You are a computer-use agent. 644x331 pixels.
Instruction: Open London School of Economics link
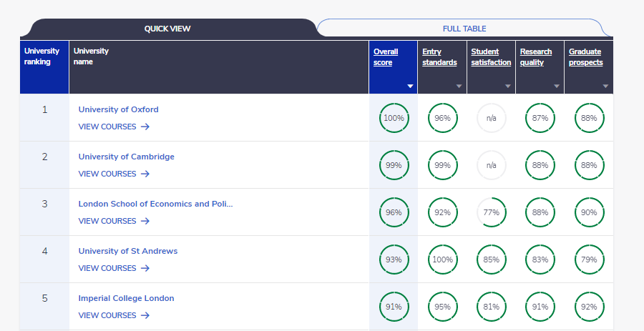click(156, 204)
